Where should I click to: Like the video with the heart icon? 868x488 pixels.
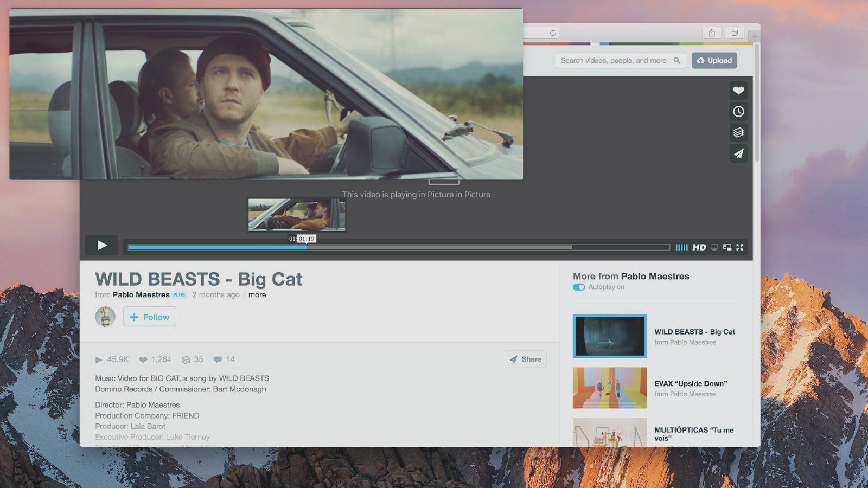tap(738, 91)
